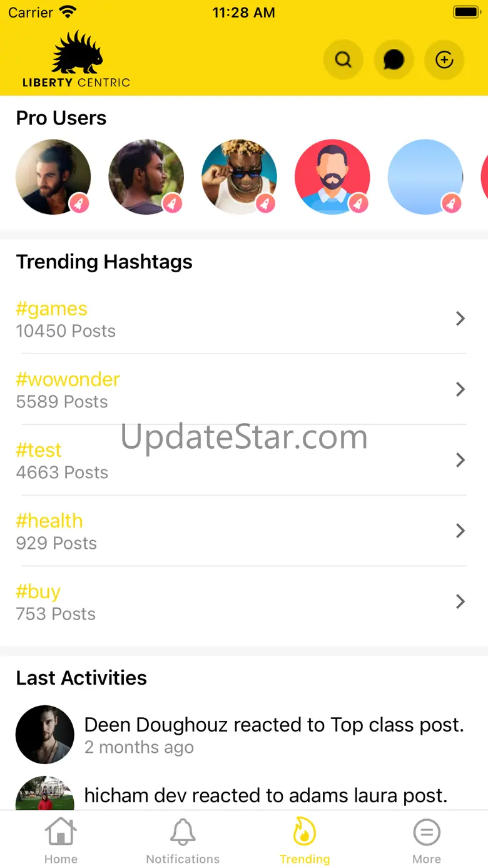This screenshot has height=868, width=488.
Task: Open pro user wearing sunglasses avatar
Action: [239, 177]
